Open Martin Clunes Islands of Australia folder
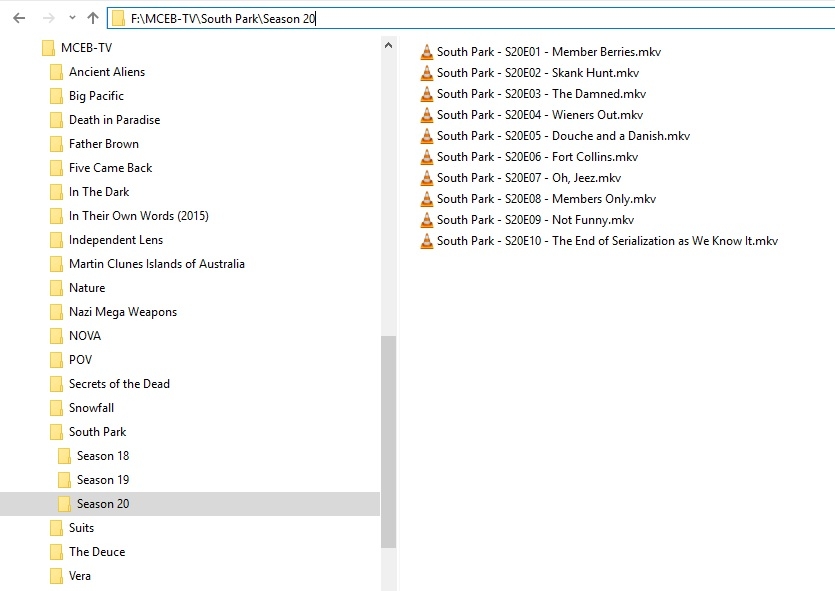 pos(157,264)
